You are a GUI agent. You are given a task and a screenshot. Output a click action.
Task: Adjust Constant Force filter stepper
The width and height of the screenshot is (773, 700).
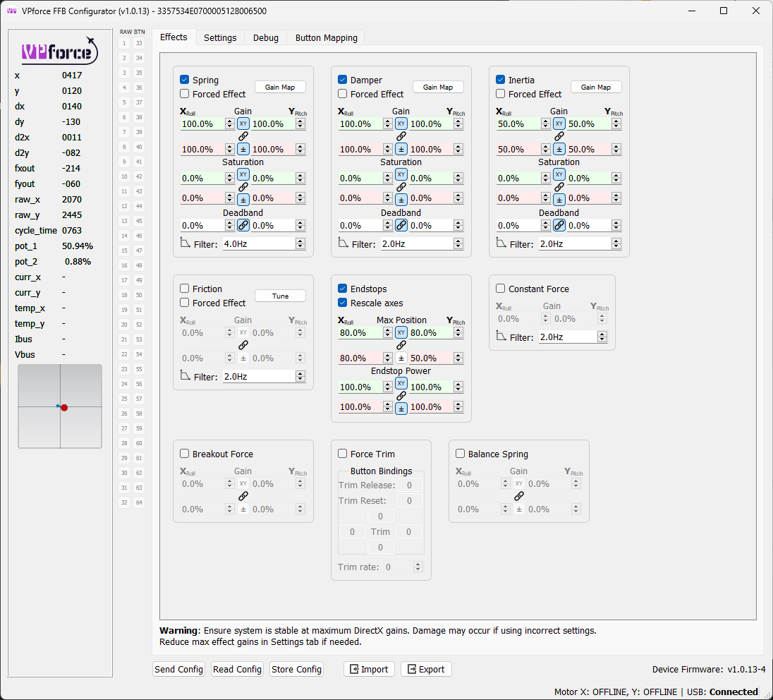pyautogui.click(x=602, y=337)
